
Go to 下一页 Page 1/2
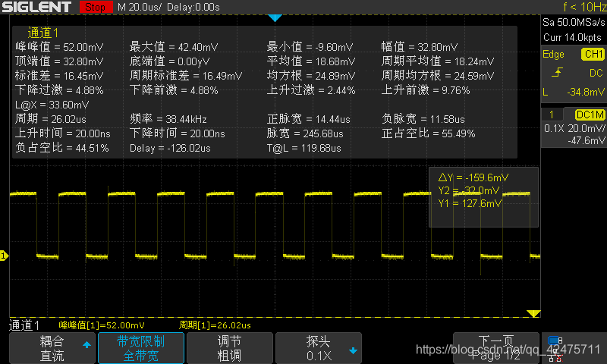496,348
